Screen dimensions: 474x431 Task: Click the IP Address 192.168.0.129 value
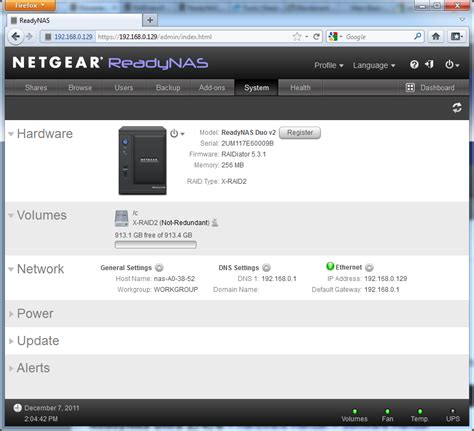(x=386, y=279)
